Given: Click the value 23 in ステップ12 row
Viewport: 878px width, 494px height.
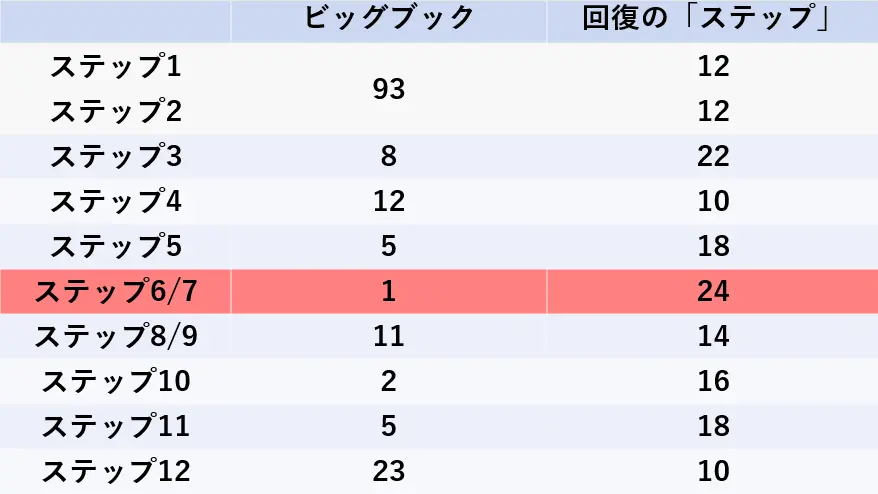Looking at the screenshot, I should (x=389, y=471).
